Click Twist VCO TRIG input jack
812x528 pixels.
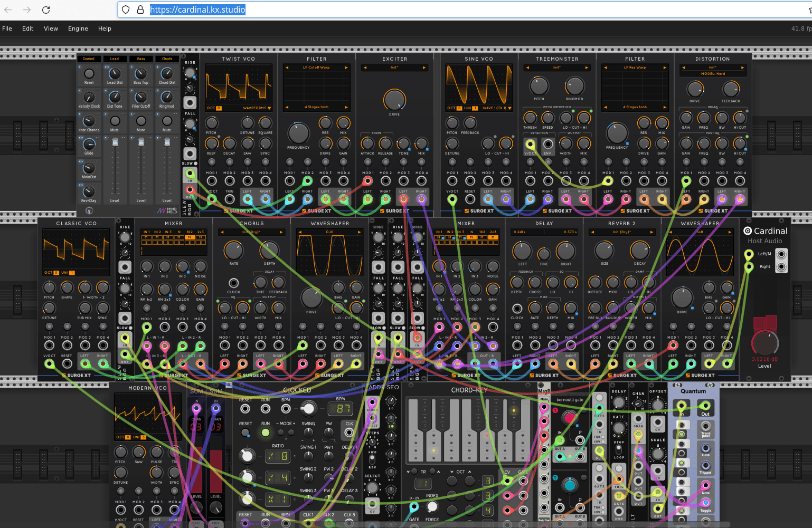click(229, 199)
